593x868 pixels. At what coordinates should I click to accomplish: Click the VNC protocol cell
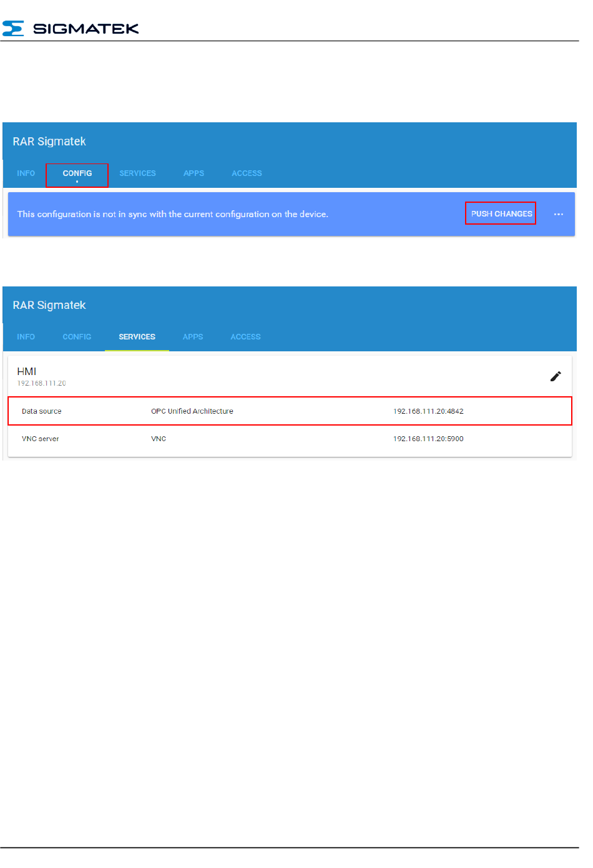[x=159, y=439]
